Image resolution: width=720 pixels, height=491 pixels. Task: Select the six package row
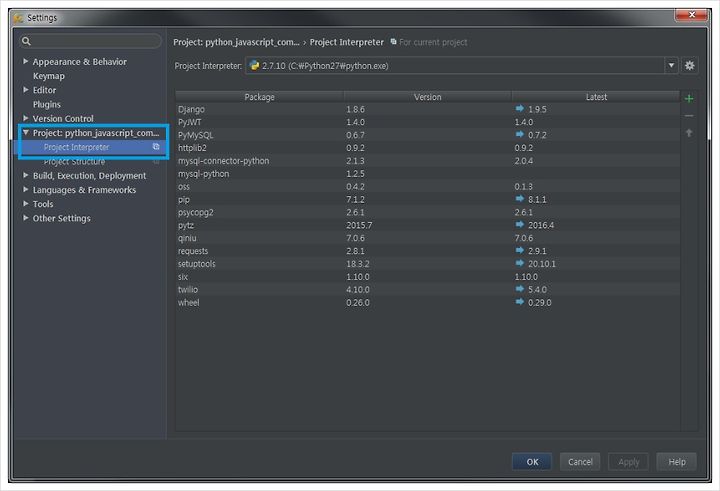428,277
